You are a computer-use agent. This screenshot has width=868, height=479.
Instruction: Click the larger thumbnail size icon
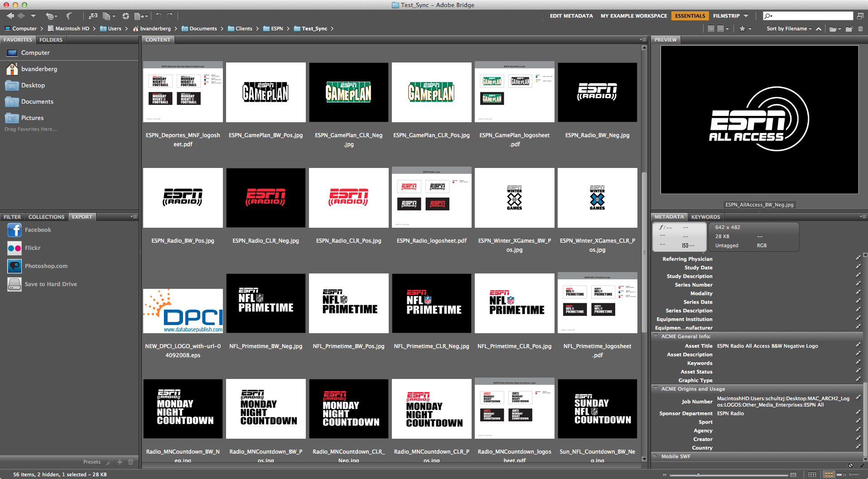[x=793, y=474]
